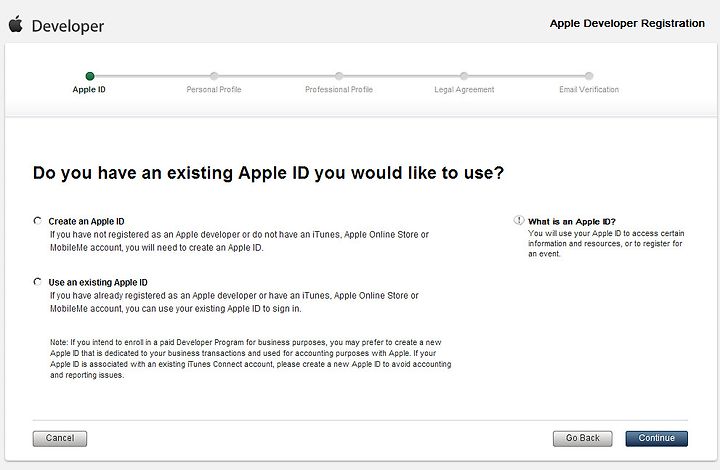The height and width of the screenshot is (470, 720).
Task: Click the Professional Profile step label
Action: tap(339, 90)
